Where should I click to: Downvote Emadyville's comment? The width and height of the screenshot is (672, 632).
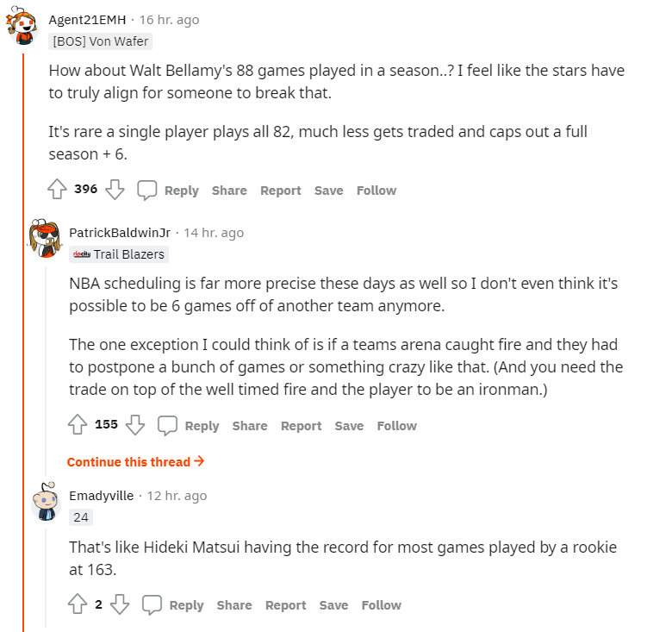click(120, 604)
